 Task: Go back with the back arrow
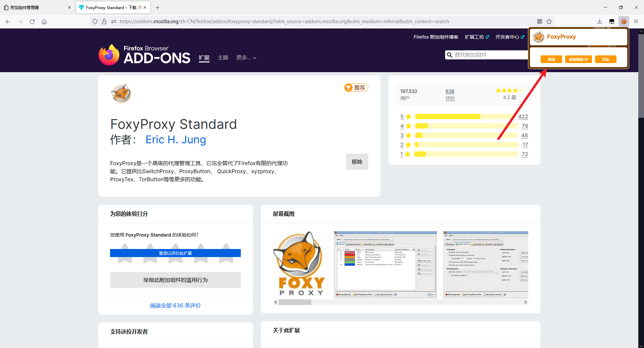(8, 21)
